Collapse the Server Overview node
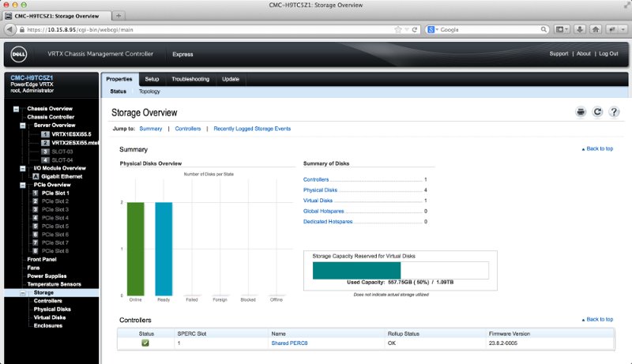The height and width of the screenshot is (364, 632). (23, 126)
